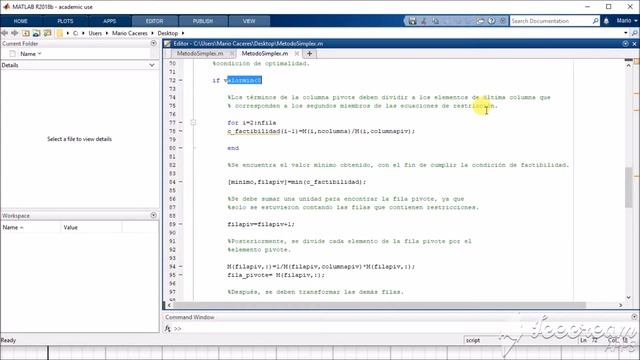Switch to the VIEW ribbon tab
The width and height of the screenshot is (640, 360).
[x=249, y=21]
